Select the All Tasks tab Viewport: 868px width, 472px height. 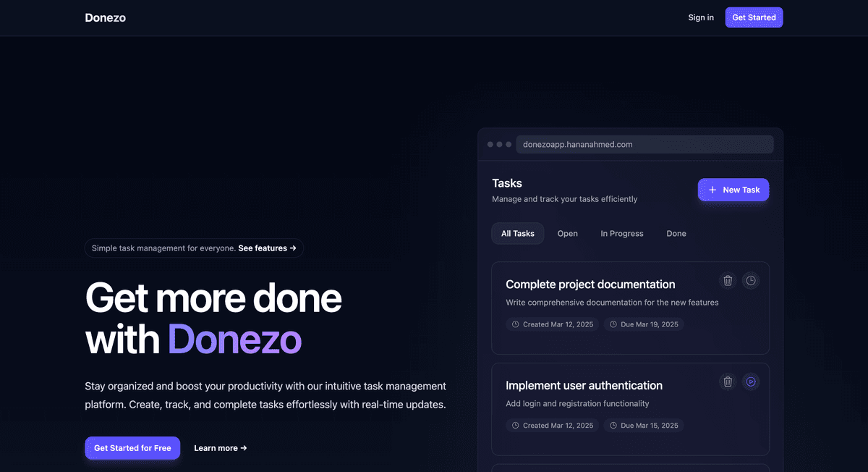[x=517, y=233]
